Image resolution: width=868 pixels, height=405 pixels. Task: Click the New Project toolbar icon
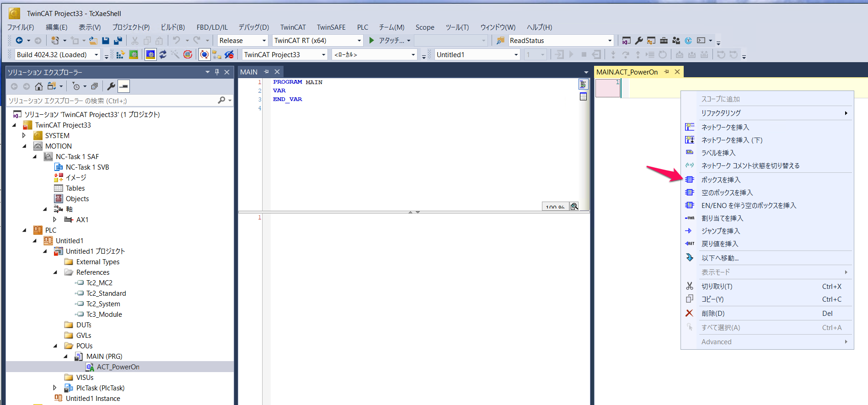pos(55,41)
